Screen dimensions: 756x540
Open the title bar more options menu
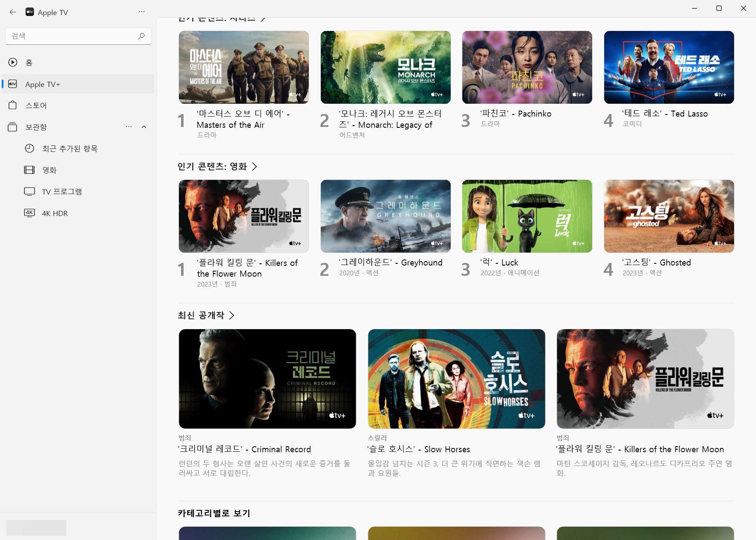coord(141,12)
